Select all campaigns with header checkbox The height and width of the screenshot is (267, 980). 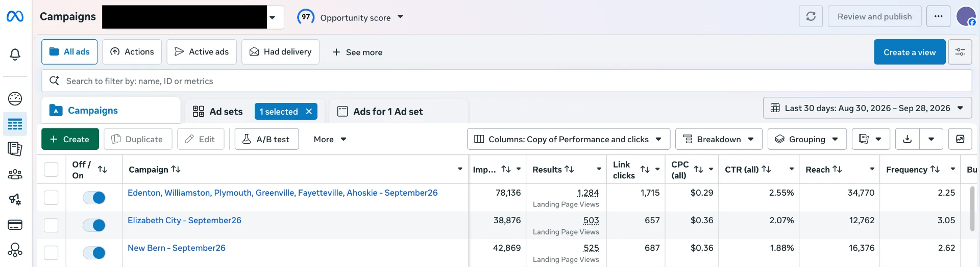point(51,169)
